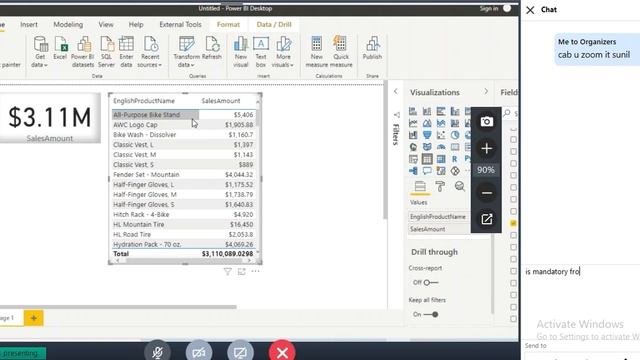Insert a Text box
640x360 pixels.
(x=261, y=51)
